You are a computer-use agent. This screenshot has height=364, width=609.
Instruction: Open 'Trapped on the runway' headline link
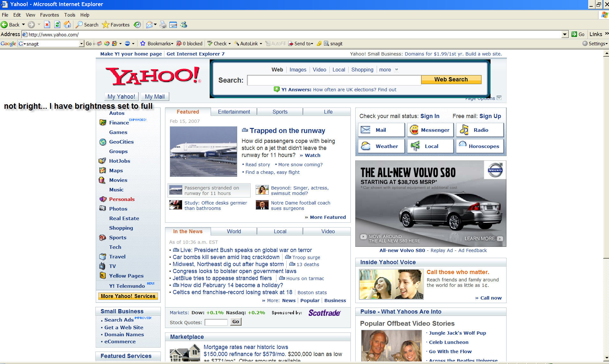click(x=287, y=130)
